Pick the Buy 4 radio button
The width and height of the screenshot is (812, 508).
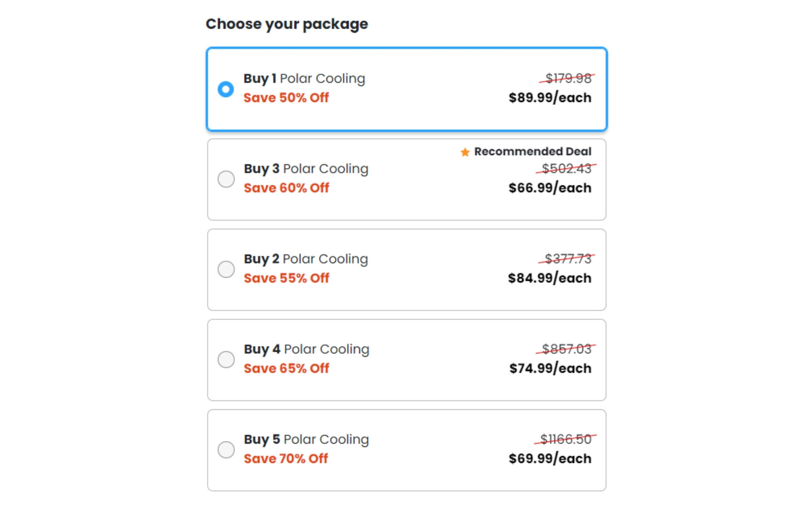226,360
